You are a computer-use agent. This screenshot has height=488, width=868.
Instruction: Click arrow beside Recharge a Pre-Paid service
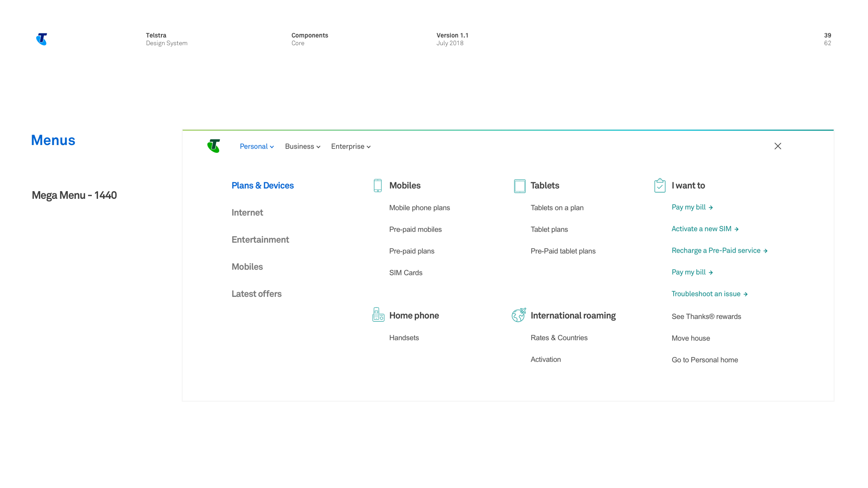[765, 251]
